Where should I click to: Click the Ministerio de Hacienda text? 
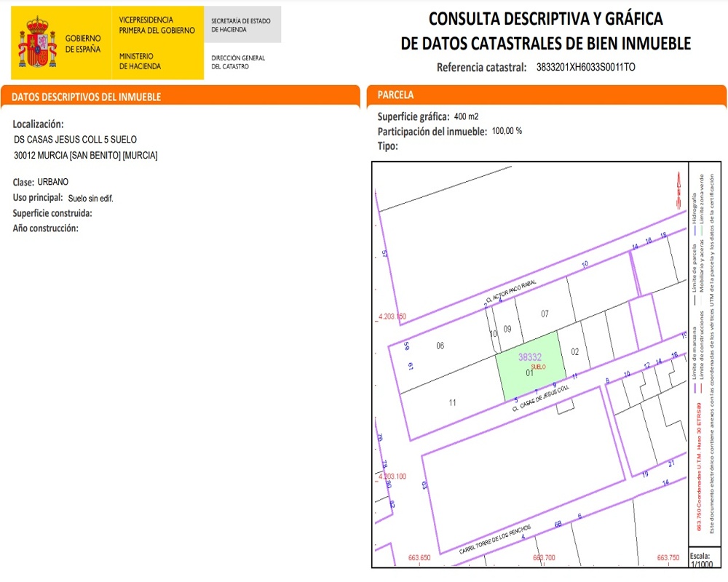[x=140, y=61]
